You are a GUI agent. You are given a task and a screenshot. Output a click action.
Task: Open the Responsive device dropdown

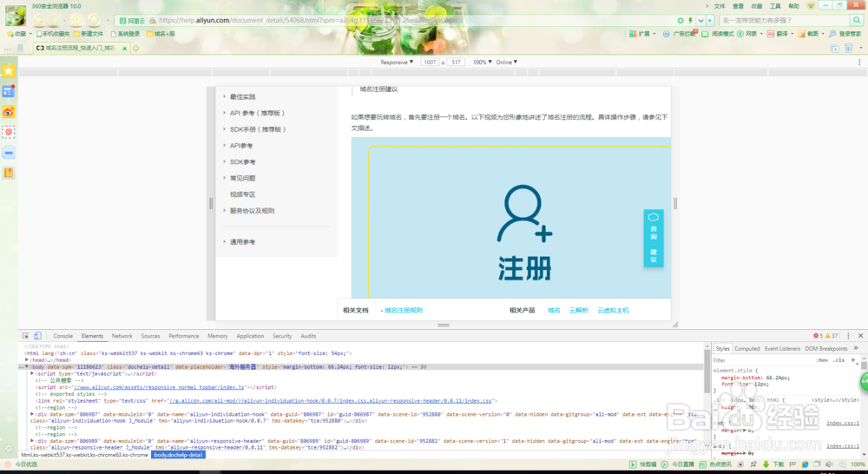click(397, 62)
